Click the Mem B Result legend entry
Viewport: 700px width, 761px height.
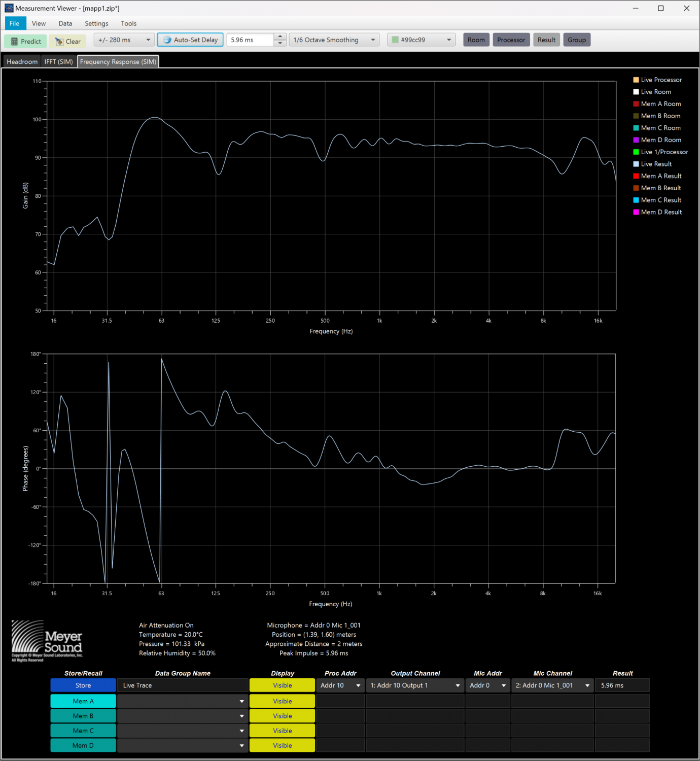click(x=657, y=188)
